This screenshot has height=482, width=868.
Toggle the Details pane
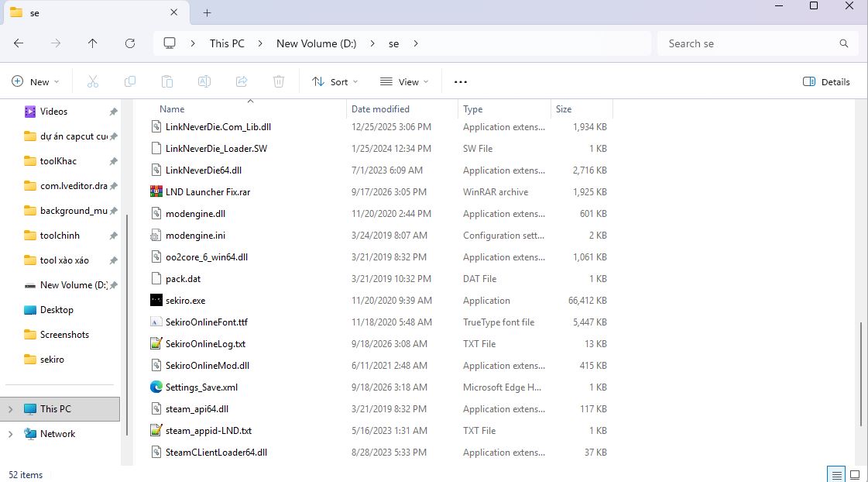826,81
